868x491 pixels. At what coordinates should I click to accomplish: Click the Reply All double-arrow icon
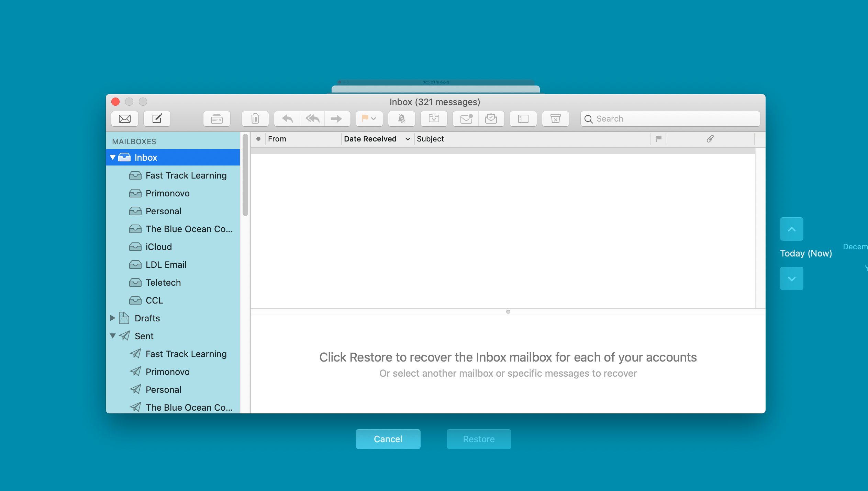[312, 119]
